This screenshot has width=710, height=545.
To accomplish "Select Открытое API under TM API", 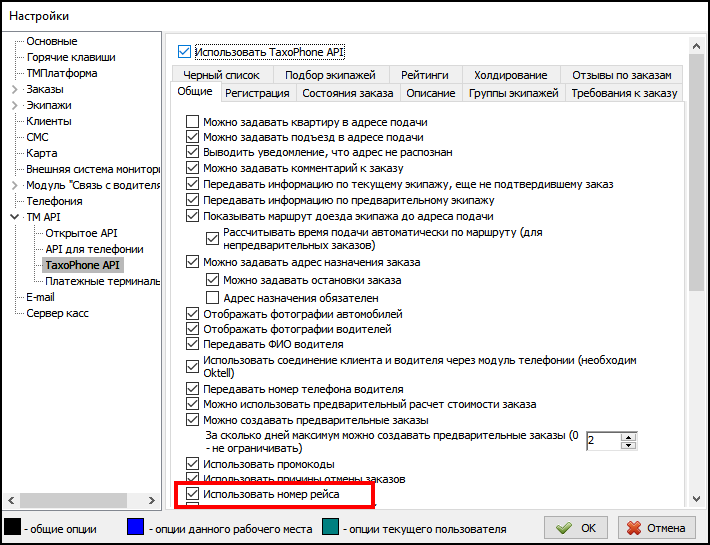I will click(x=81, y=233).
